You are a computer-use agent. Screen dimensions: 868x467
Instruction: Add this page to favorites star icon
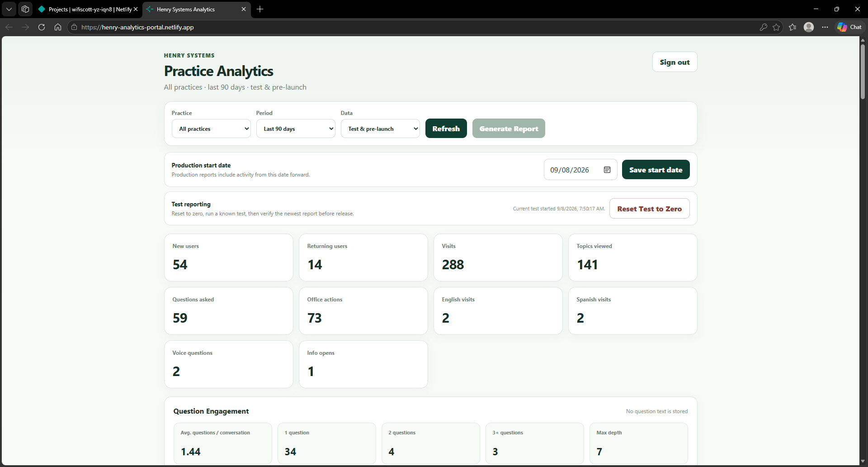[x=776, y=27]
